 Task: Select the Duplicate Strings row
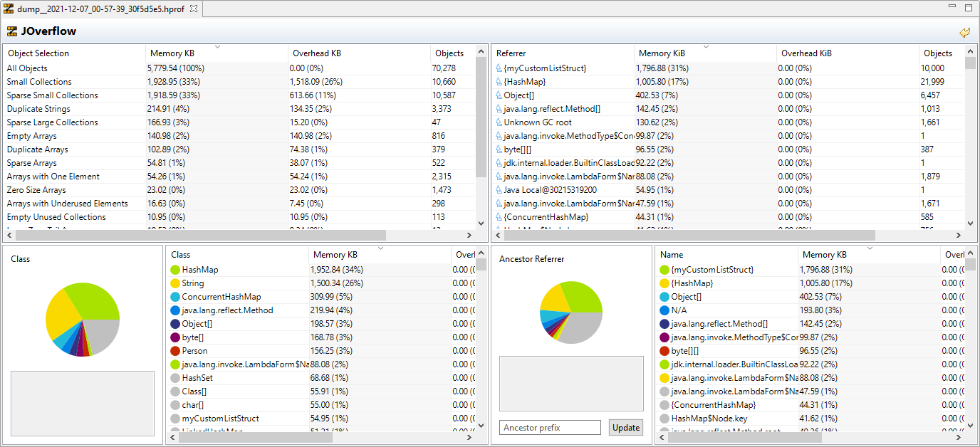239,109
